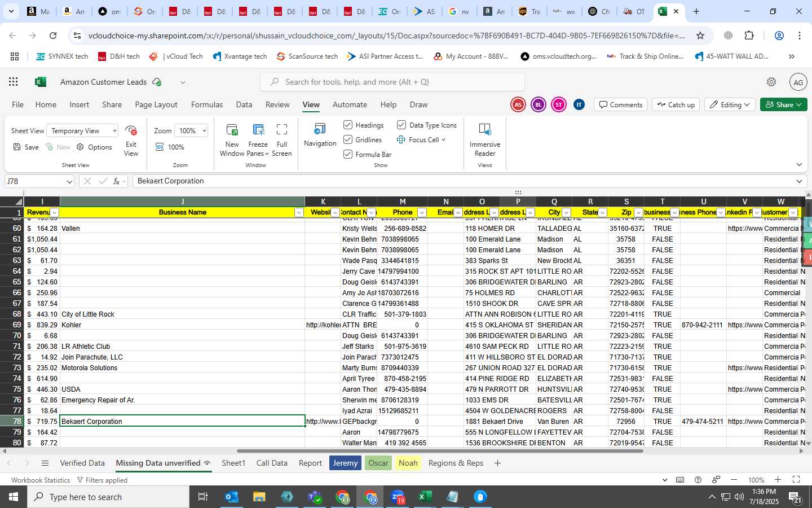Open the Phone column filter dropdown
812x508 pixels.
(x=422, y=213)
